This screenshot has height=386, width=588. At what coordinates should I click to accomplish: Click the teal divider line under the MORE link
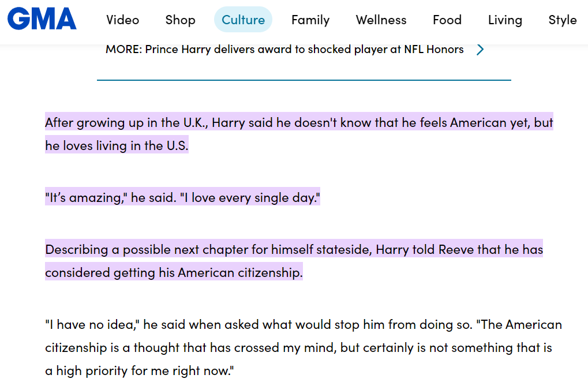(304, 80)
